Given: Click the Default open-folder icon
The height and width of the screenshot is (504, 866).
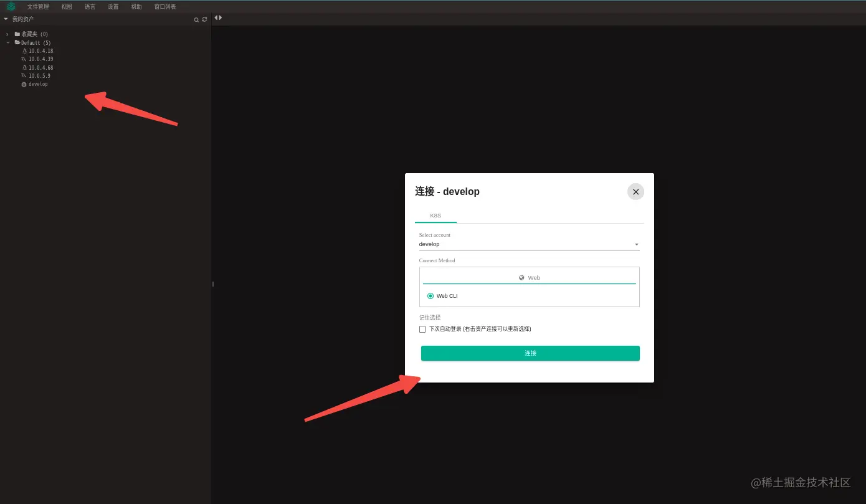Looking at the screenshot, I should point(17,42).
